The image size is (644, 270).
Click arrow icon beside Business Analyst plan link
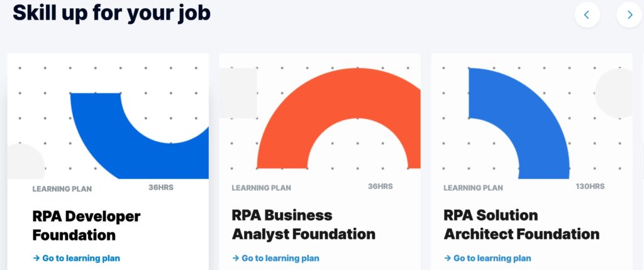tap(236, 258)
